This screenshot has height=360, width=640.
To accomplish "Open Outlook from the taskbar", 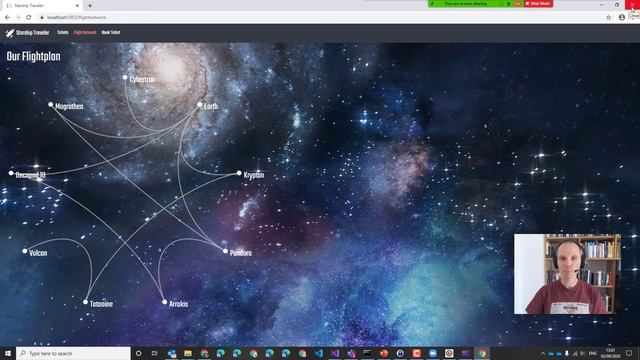I will pyautogui.click(x=171, y=353).
